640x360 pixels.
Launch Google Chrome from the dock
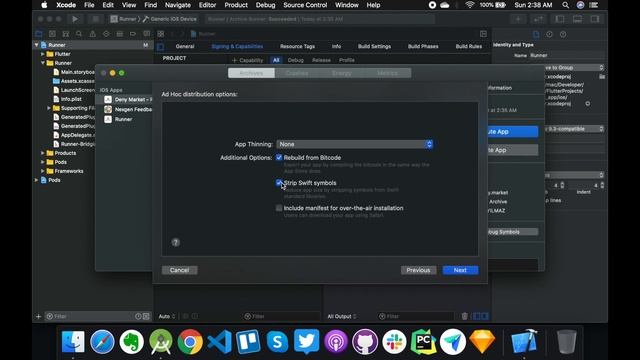click(190, 341)
